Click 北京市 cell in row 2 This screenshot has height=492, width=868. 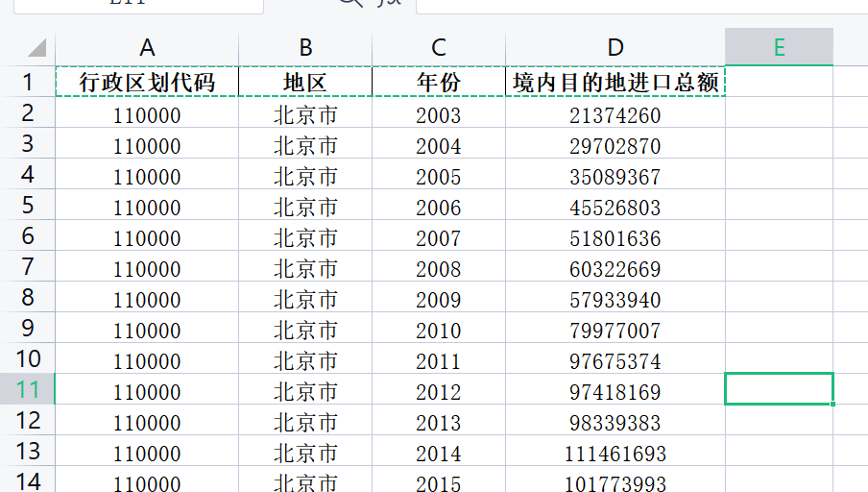(x=305, y=113)
